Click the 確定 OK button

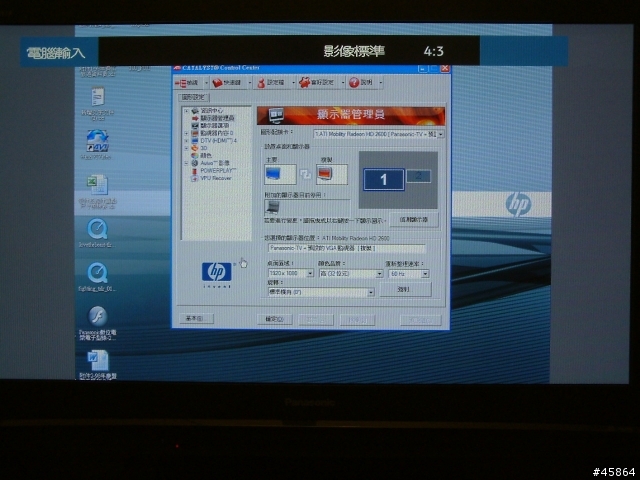tap(275, 319)
